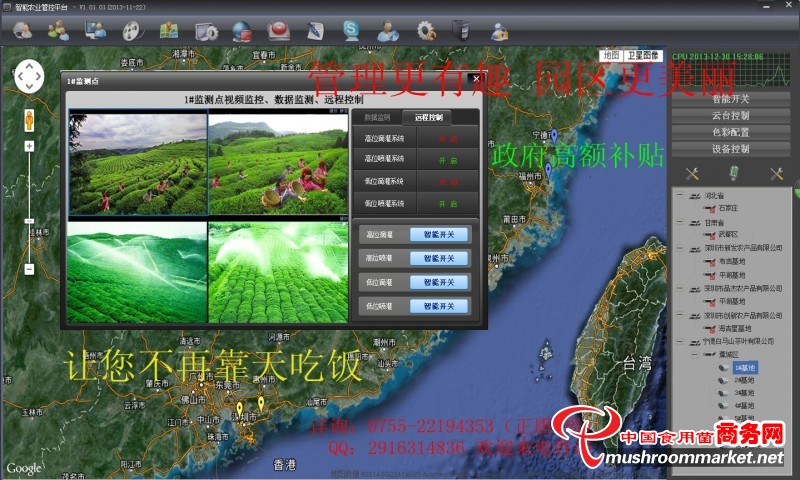Collapse the 甘肃省 tree node
The image size is (800, 480).
[x=680, y=222]
